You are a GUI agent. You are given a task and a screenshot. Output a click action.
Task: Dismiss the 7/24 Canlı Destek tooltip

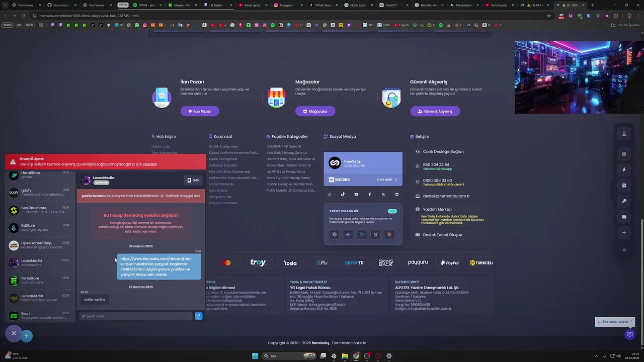(631, 322)
